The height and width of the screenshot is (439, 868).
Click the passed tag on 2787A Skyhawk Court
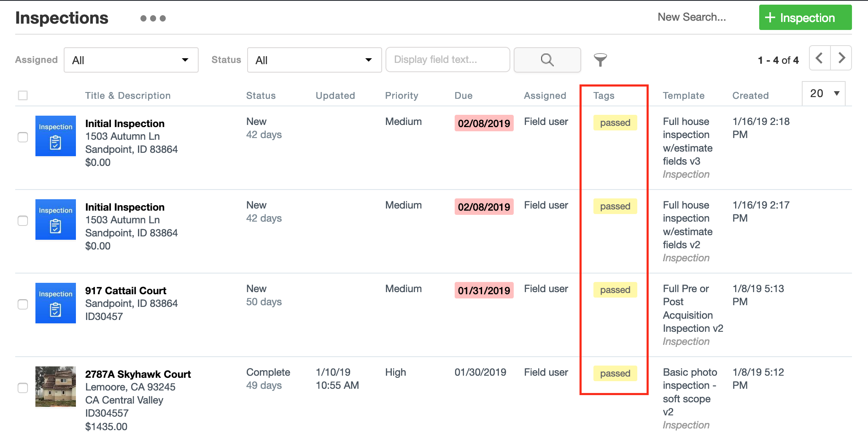(615, 373)
